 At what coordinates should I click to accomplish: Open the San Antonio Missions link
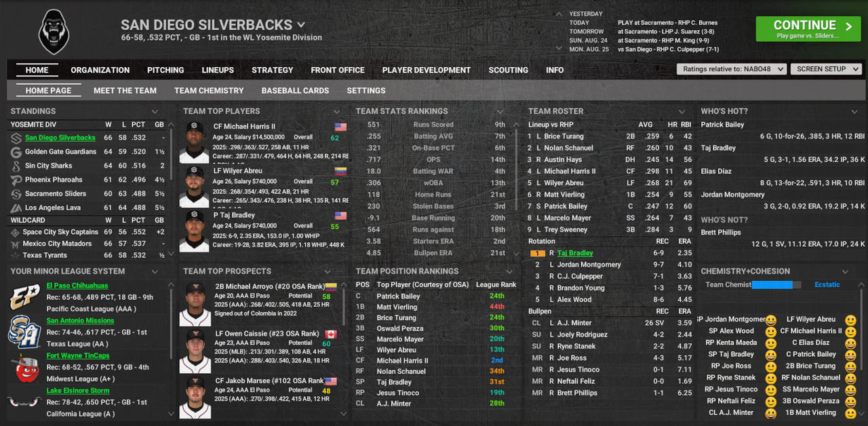(80, 320)
